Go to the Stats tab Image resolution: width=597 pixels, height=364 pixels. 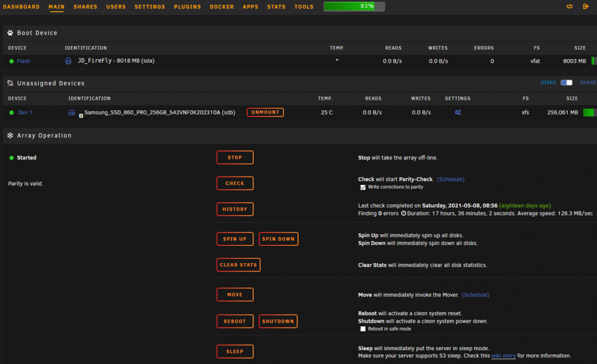point(276,7)
